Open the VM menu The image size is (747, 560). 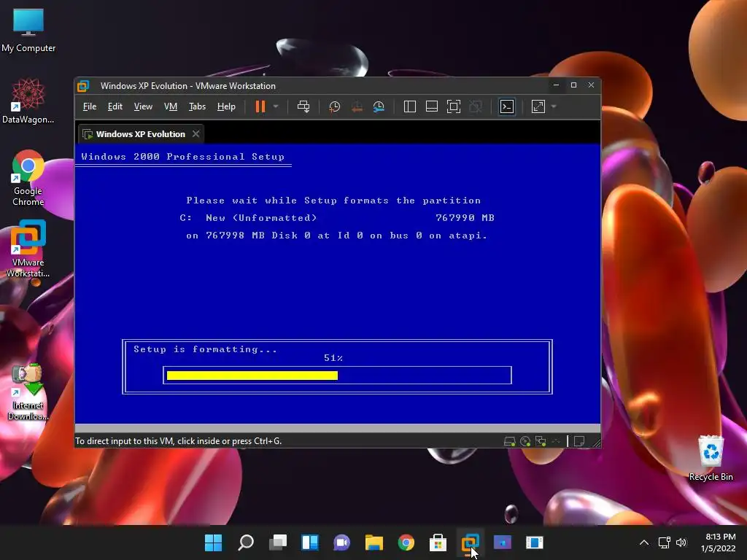point(171,106)
